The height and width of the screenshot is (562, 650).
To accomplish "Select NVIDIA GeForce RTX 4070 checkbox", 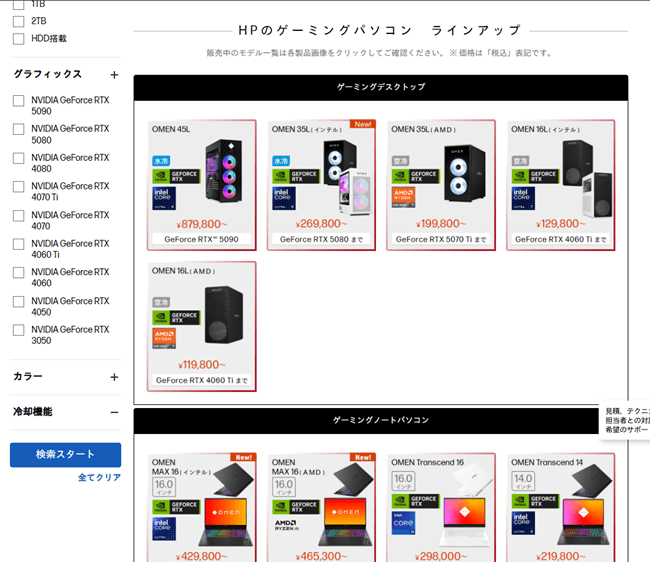I will point(19,216).
